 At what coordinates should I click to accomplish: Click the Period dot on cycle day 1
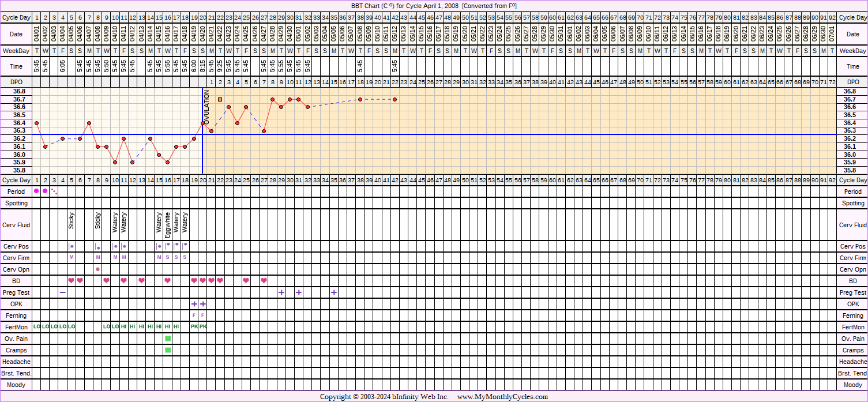[36, 191]
